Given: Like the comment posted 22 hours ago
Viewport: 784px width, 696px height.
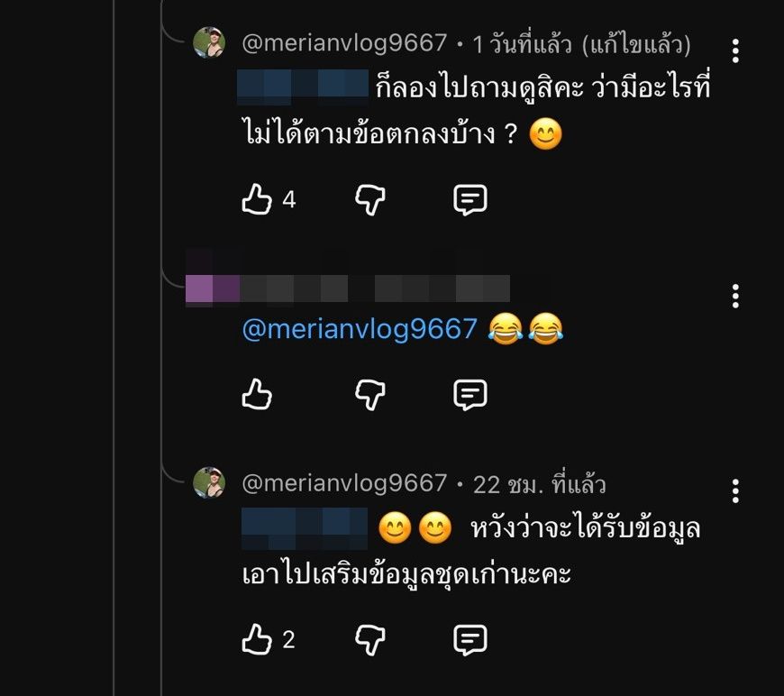Looking at the screenshot, I should pyautogui.click(x=258, y=639).
